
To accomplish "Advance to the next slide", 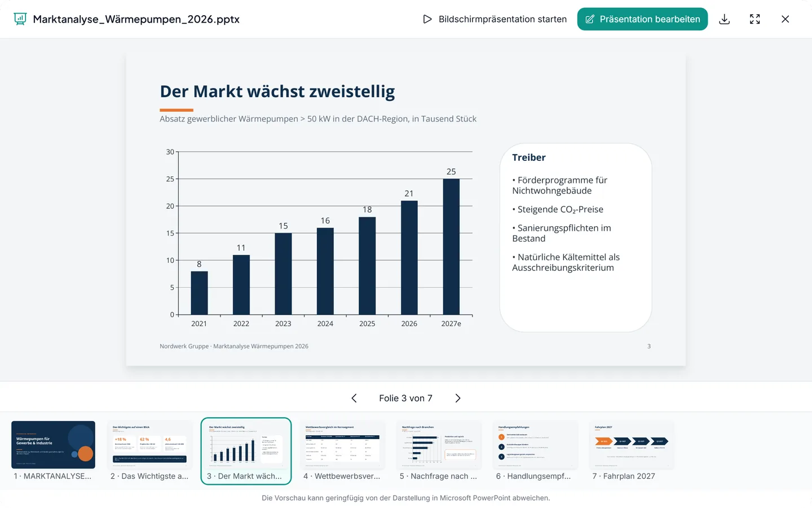I will [458, 398].
